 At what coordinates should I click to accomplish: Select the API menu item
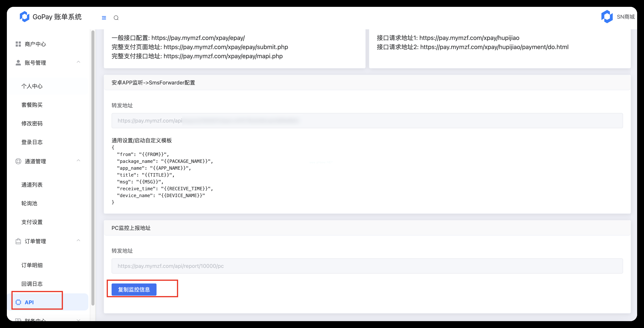47,302
